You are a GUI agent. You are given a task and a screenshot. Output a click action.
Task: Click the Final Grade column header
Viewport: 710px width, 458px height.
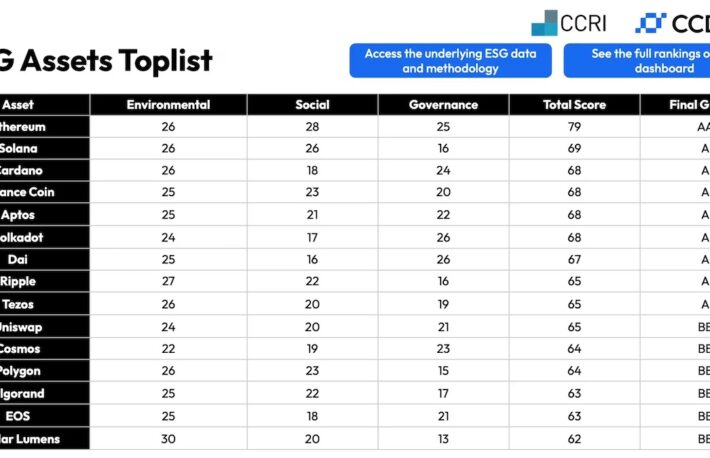pos(675,105)
